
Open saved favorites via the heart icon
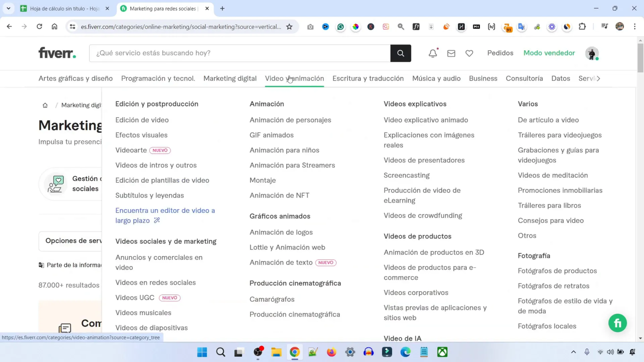point(469,53)
